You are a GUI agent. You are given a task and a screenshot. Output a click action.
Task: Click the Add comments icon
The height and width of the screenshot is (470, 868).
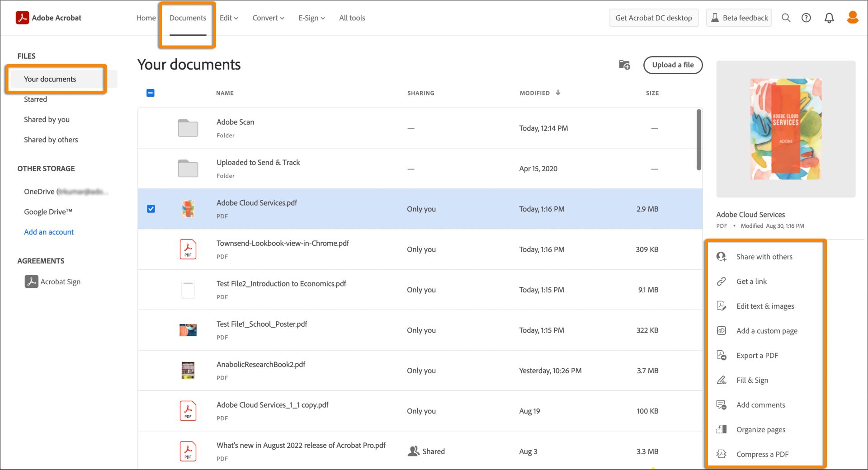[722, 405]
